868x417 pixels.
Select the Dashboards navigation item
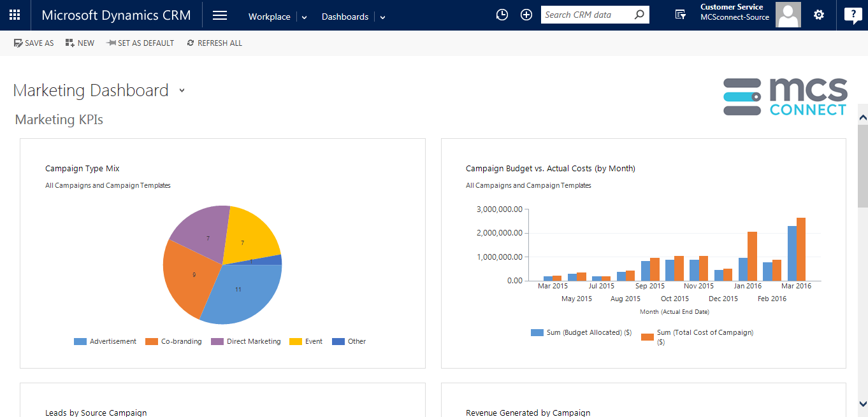[345, 17]
